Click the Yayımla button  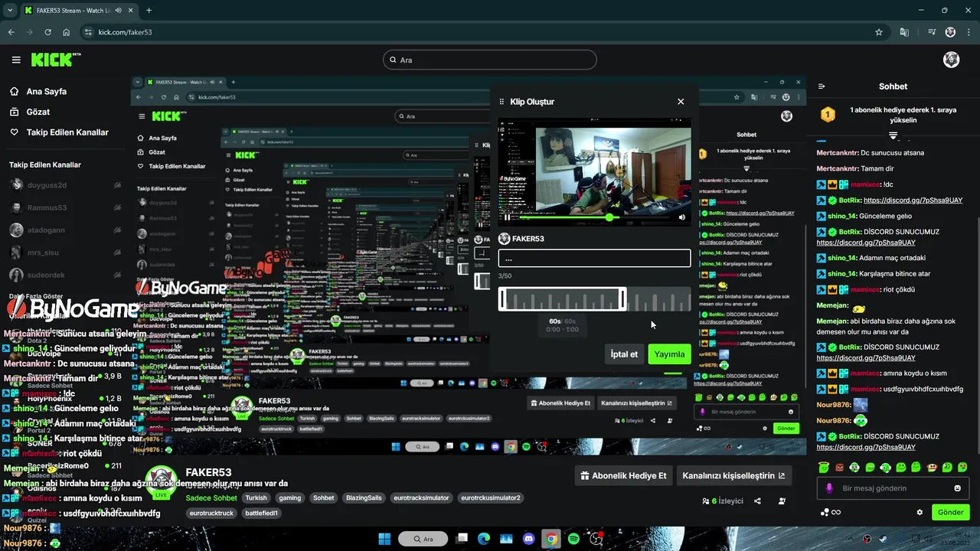669,354
